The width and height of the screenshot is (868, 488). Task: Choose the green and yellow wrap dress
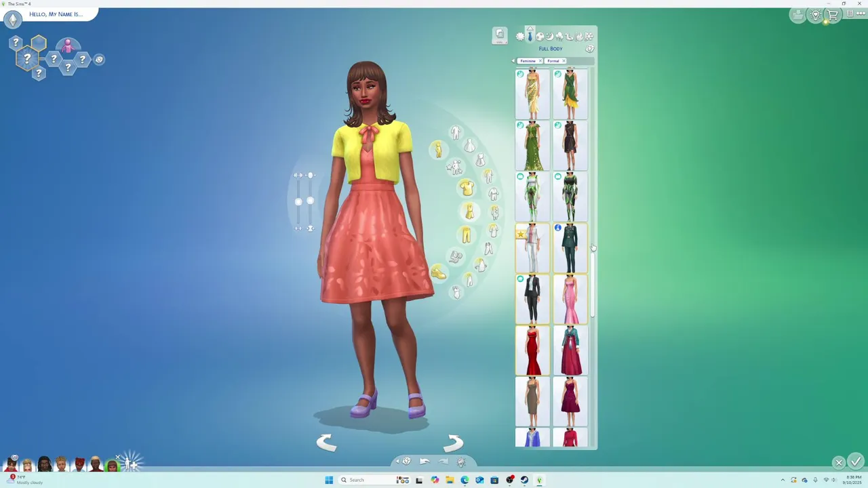click(570, 94)
